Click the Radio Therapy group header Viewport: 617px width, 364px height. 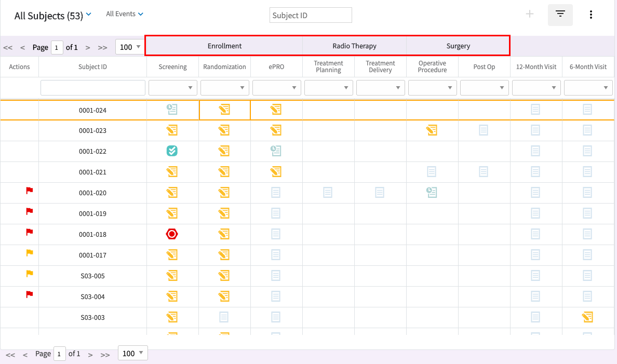[354, 46]
